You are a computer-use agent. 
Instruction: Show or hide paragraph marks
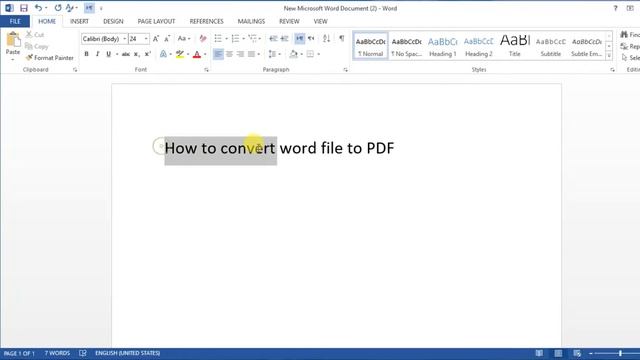click(342, 39)
